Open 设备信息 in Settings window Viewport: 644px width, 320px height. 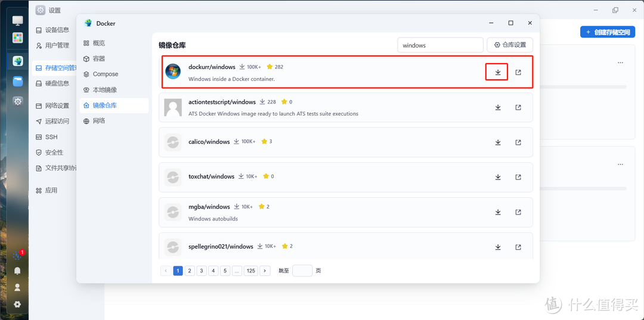coord(54,30)
